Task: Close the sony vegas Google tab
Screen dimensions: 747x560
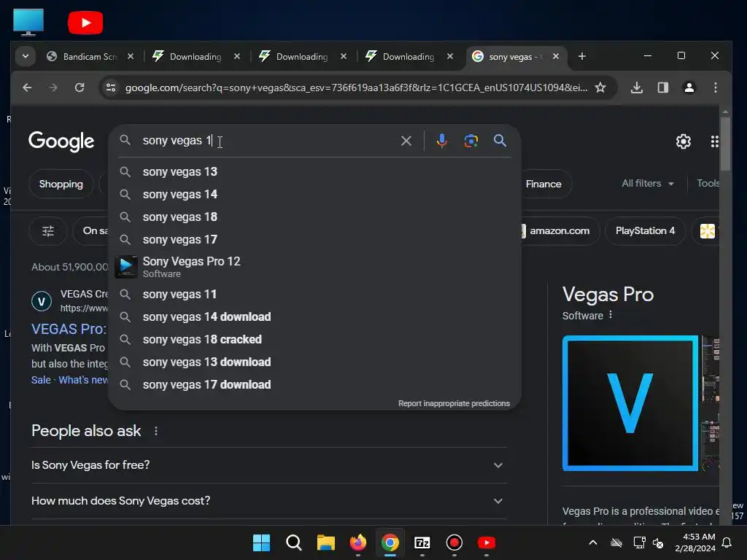Action: tap(555, 57)
